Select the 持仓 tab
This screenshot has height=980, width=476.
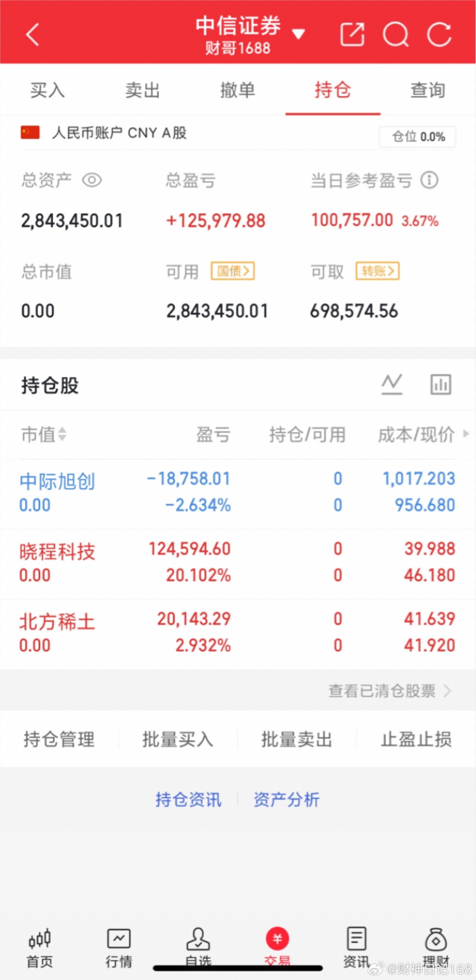tap(333, 90)
